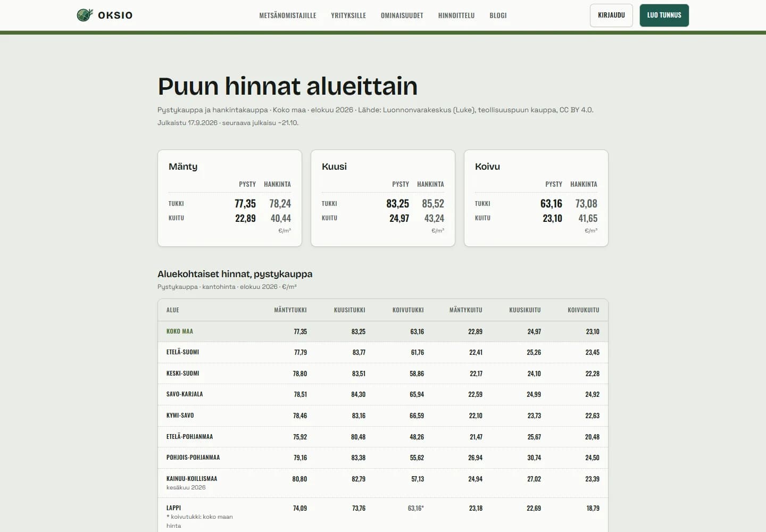
Task: Click the 'Aluekohtaiset hinnat, pystykauppa' heading
Action: coord(235,274)
